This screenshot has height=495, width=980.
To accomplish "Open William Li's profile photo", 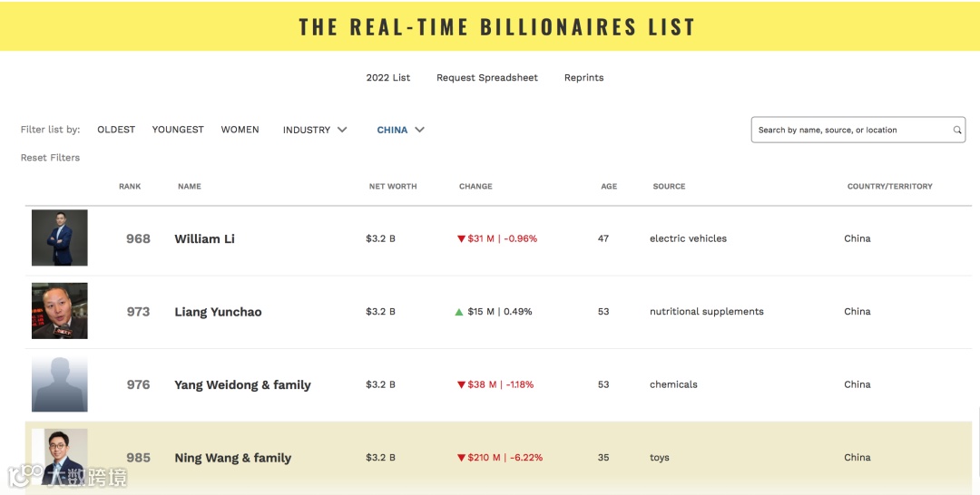I will [x=60, y=238].
